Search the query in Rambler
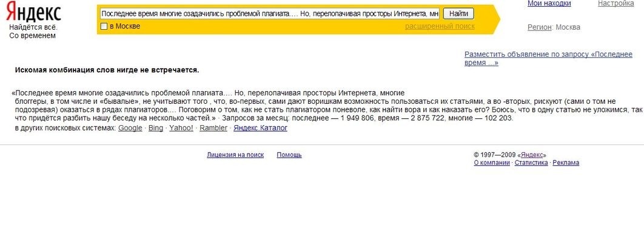Image resolution: width=644 pixels, height=235 pixels. point(213,128)
